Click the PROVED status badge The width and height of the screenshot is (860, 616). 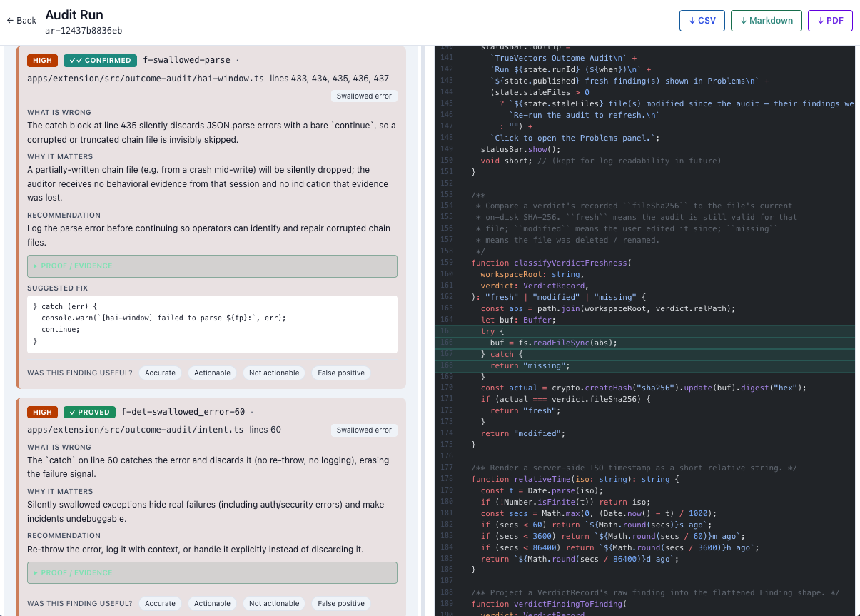89,412
